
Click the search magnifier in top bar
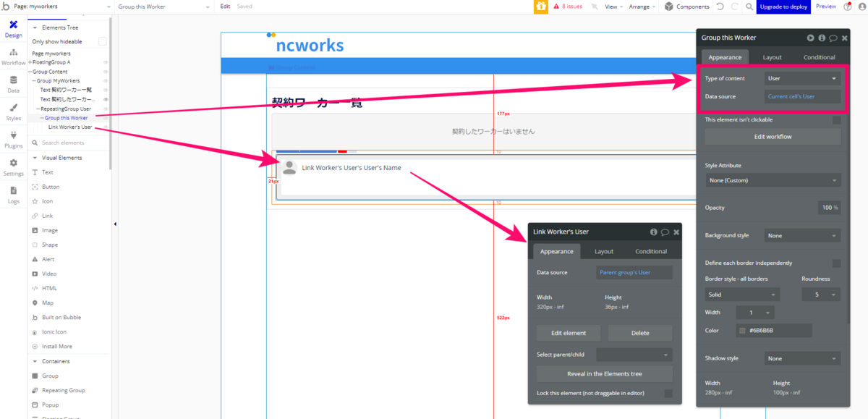tap(749, 7)
